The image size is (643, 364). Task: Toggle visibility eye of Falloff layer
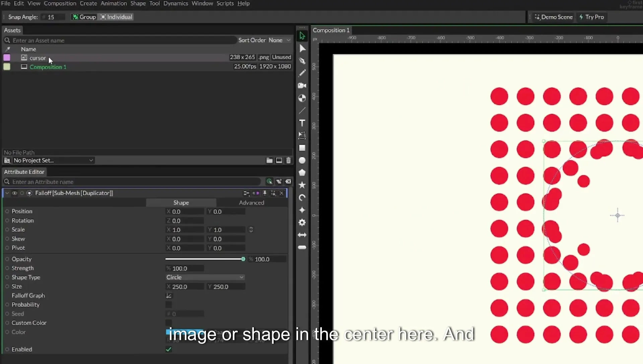[x=14, y=193]
